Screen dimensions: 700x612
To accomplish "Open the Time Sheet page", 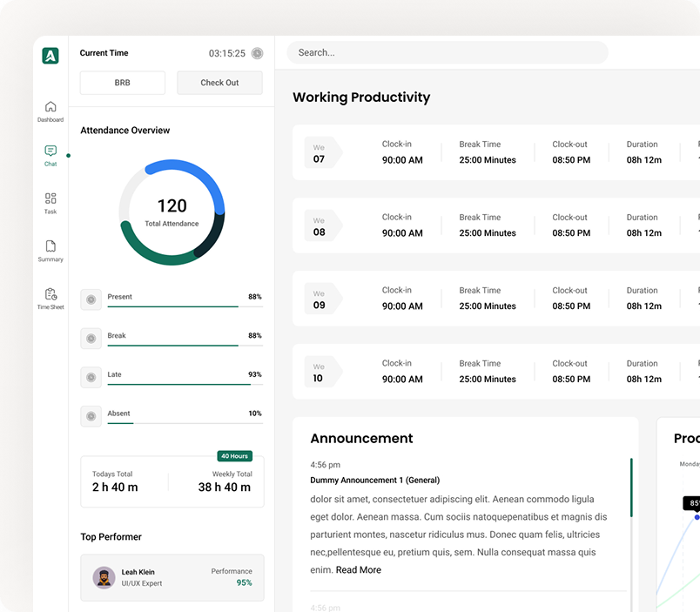I will 50,299.
